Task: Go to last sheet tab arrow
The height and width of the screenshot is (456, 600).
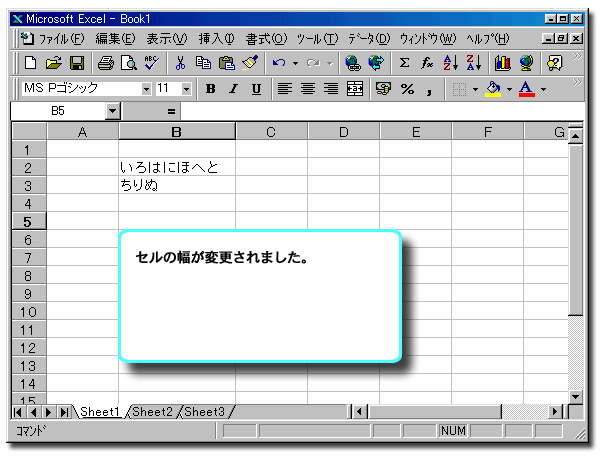Action: pos(64,412)
